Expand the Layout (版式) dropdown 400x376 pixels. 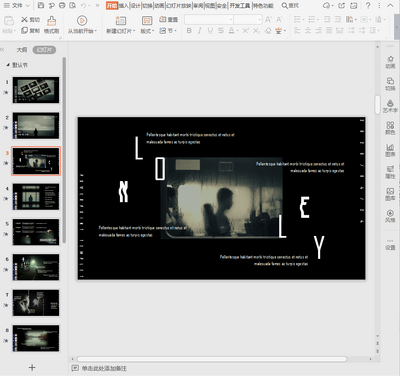[x=147, y=31]
